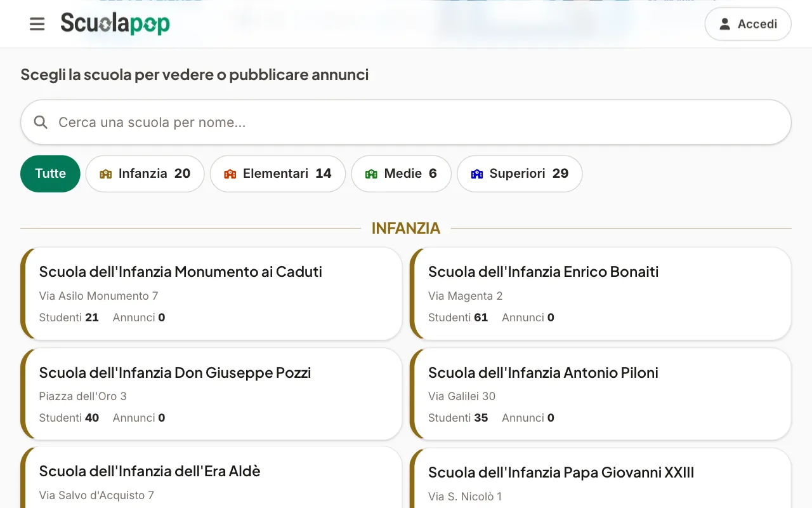Click the Accedi login button

coord(748,24)
